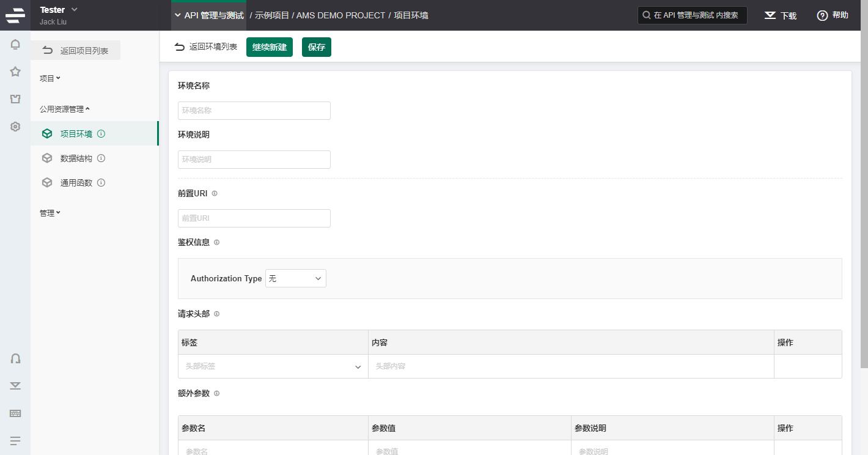The height and width of the screenshot is (455, 868).
Task: Click info icon beside 前置URI label
Action: (x=215, y=193)
